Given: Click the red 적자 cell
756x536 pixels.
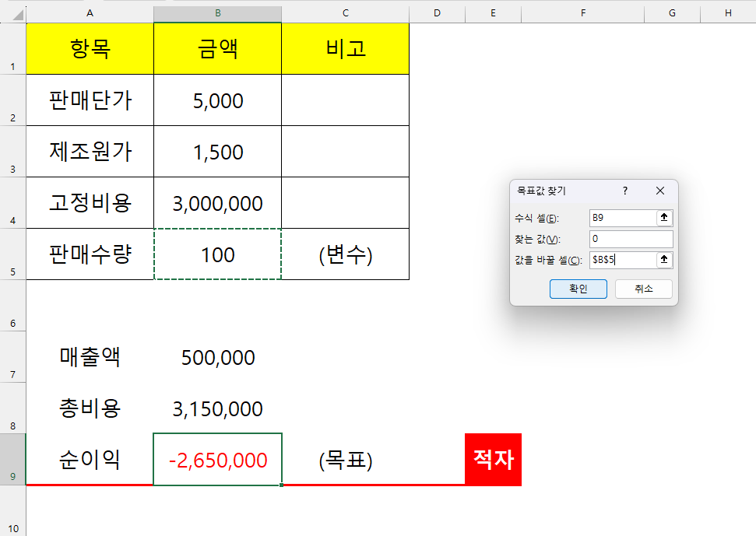Looking at the screenshot, I should pyautogui.click(x=493, y=460).
